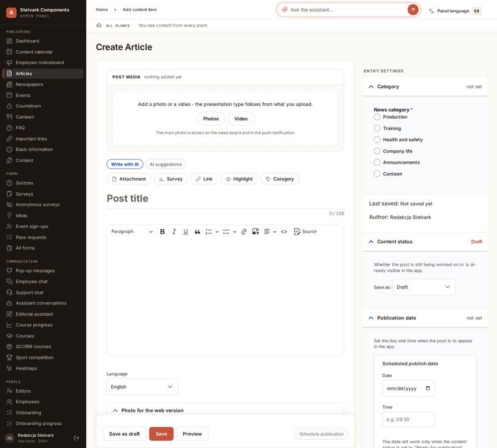
Task: Click the Time field e.g. 09:30
Action: coord(409,420)
